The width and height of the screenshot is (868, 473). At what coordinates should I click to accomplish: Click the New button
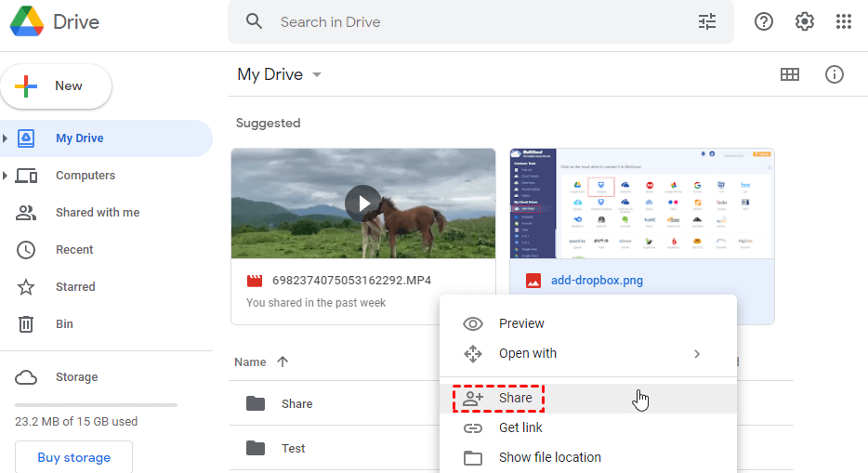(57, 86)
